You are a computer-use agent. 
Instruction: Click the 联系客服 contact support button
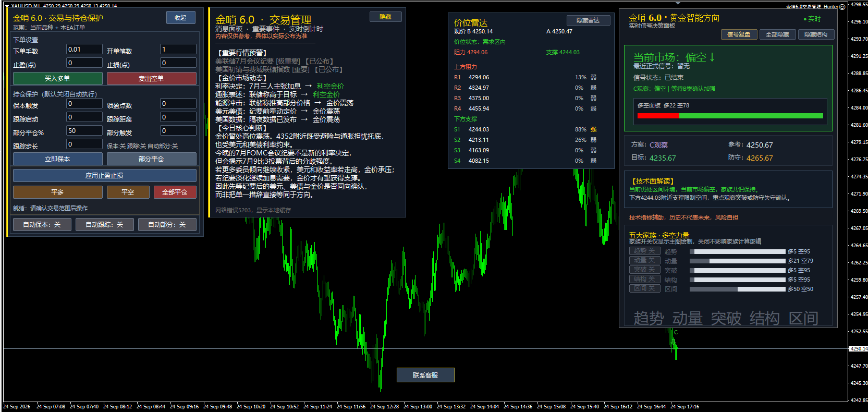coord(425,375)
